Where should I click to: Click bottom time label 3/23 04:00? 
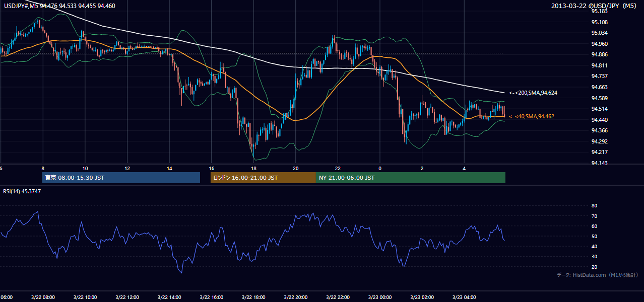(x=464, y=297)
